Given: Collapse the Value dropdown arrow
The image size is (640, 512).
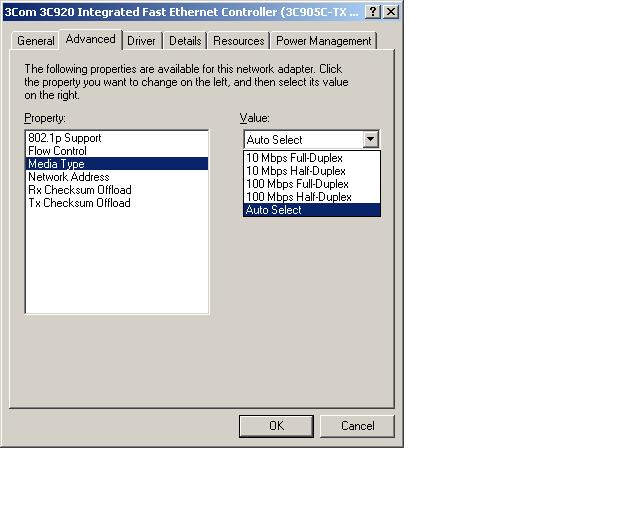Looking at the screenshot, I should [x=370, y=140].
